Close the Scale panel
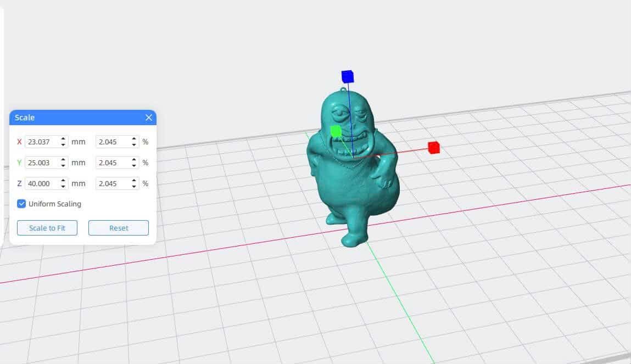 (x=148, y=117)
